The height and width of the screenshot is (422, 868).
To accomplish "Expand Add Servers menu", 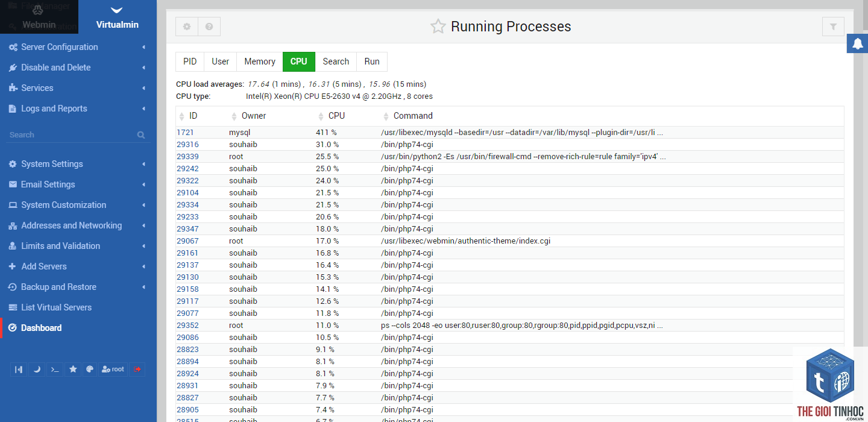I will [78, 266].
